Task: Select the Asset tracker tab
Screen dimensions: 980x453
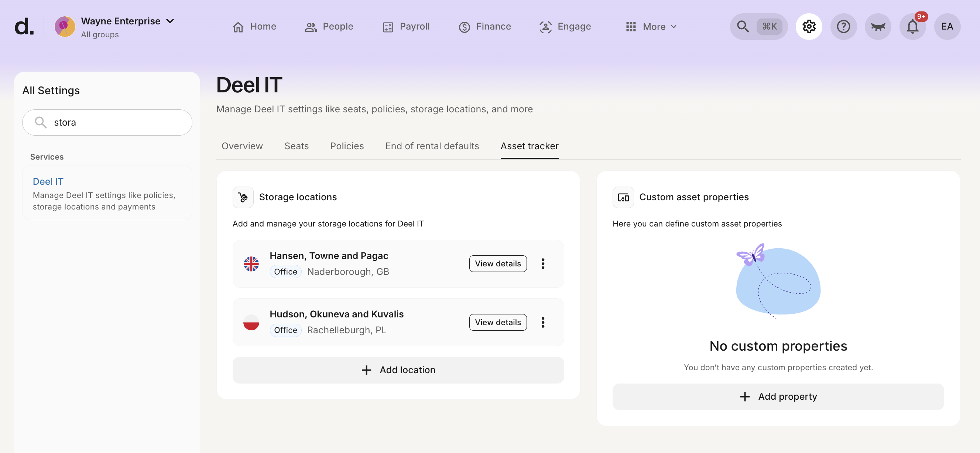Action: click(x=530, y=146)
